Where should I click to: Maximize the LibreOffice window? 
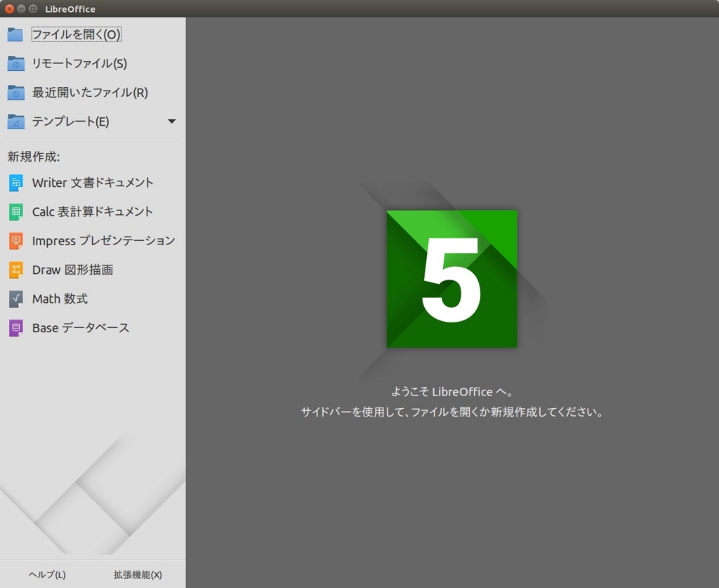[x=33, y=8]
